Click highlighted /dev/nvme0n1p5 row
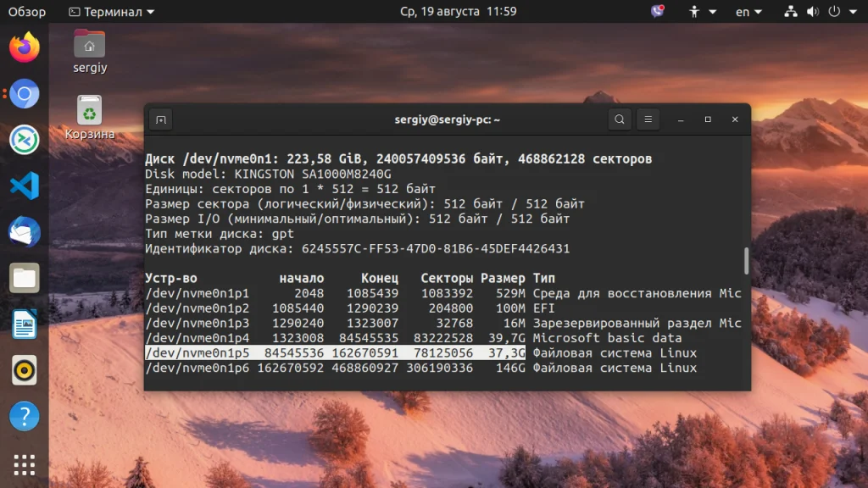The height and width of the screenshot is (488, 868). (335, 353)
